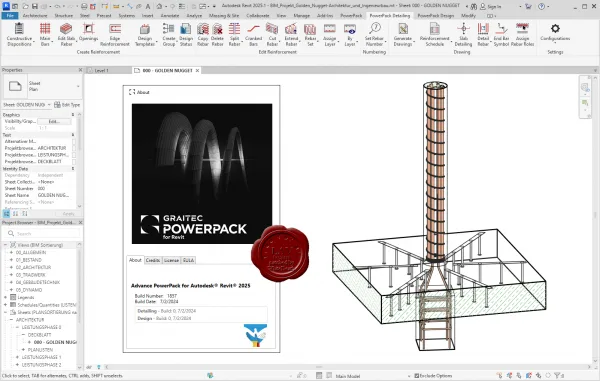Expand the Legends tree node
Viewport: 600px width, 381px height.
(5, 297)
